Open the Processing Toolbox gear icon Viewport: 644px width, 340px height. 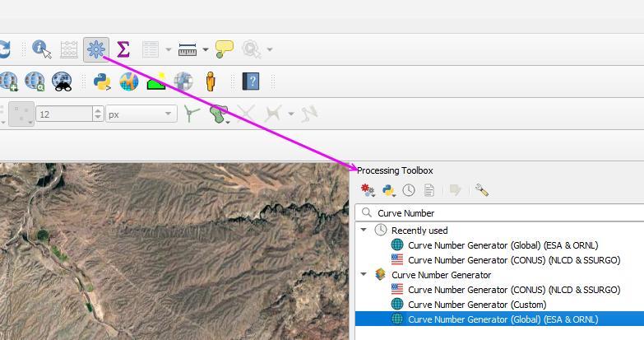96,50
